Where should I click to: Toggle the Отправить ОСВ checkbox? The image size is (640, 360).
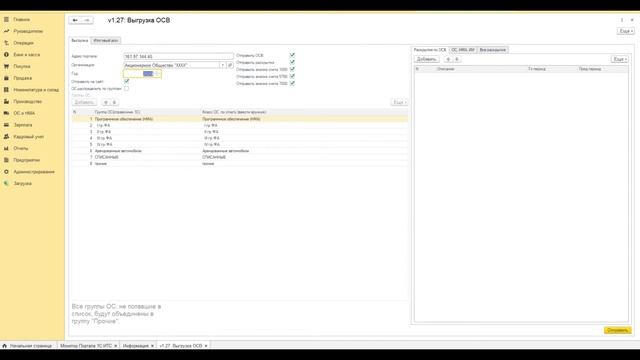[x=292, y=55]
